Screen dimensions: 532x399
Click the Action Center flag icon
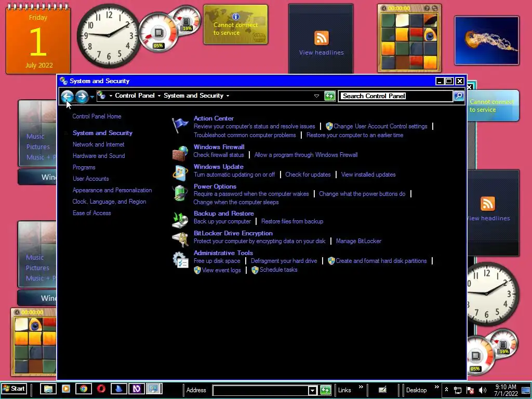pos(180,125)
